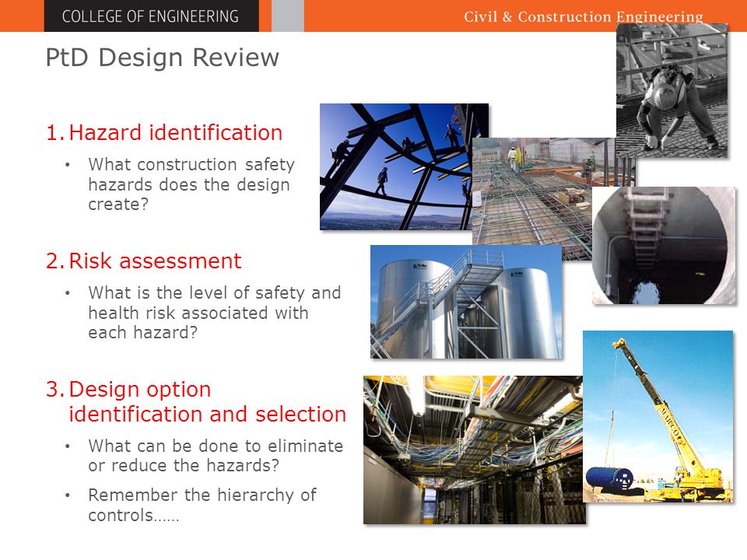Select the '1. Hazard identification' heading
747x560 pixels.
[x=165, y=132]
